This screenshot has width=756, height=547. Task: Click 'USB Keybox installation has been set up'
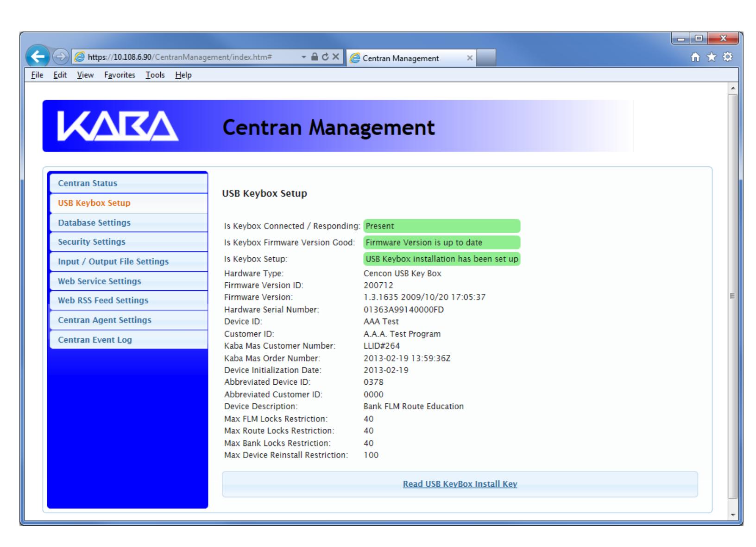(x=442, y=259)
